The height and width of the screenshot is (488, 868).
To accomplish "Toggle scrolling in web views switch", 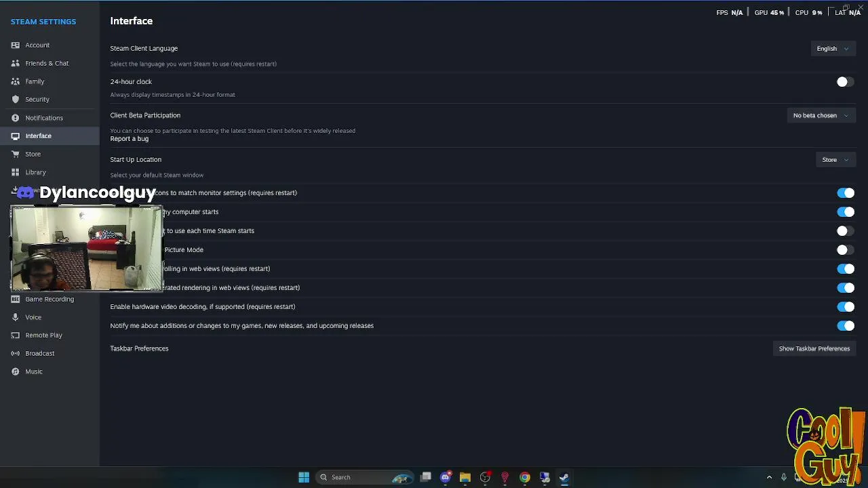I will coord(845,269).
